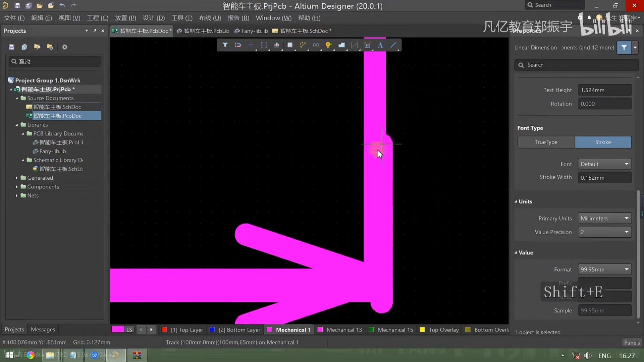Activate the interactive routing tool

coord(303,45)
